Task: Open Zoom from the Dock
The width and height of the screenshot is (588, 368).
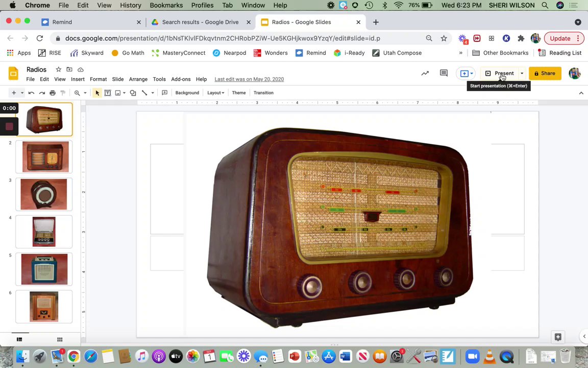Action: coord(473,356)
